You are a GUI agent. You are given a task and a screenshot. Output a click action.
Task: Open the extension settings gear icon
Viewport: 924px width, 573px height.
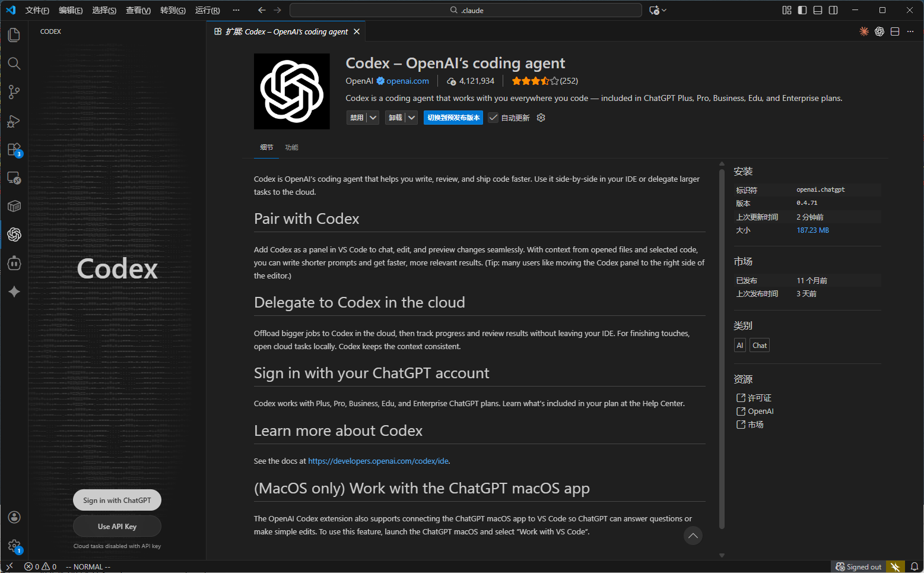click(x=541, y=118)
